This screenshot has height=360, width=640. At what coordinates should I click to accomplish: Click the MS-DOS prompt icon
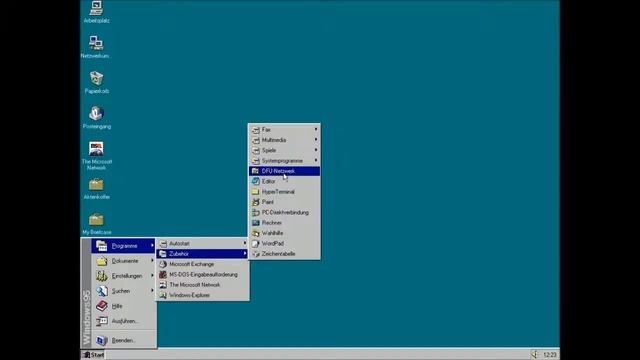pyautogui.click(x=163, y=274)
